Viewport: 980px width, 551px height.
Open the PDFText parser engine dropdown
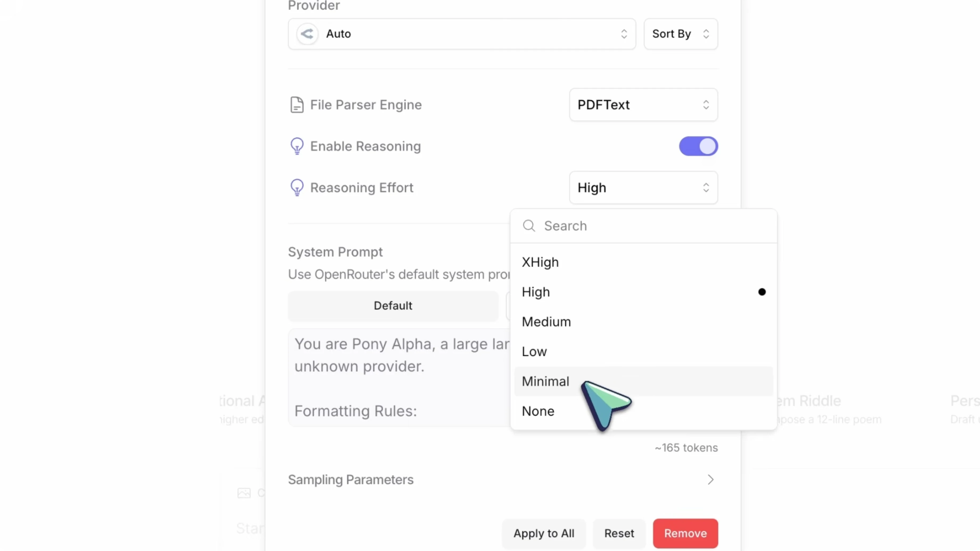[x=643, y=105]
